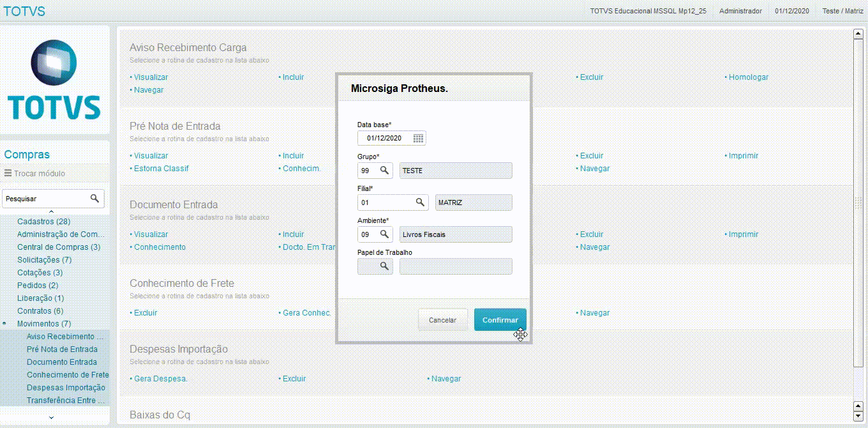The height and width of the screenshot is (428, 868).
Task: Expand Solicitações (7) menu group
Action: click(45, 260)
